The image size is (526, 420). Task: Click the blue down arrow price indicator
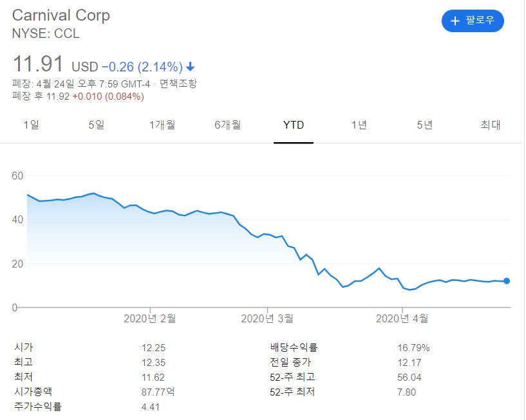tap(190, 67)
